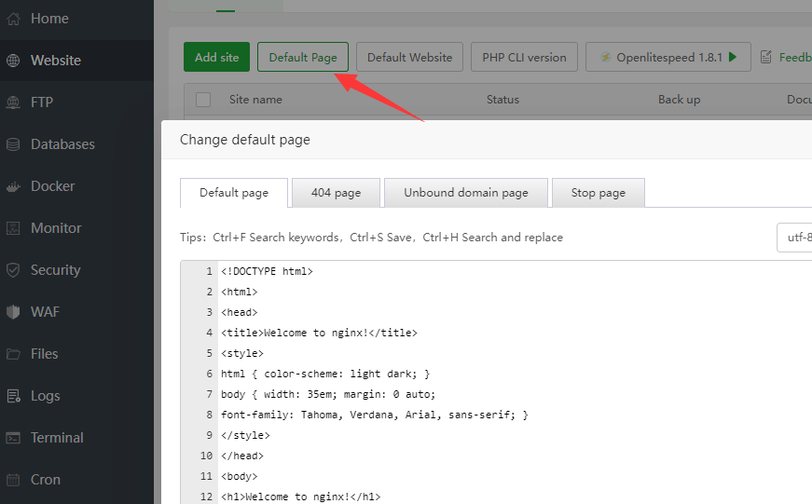Click the Databases stack icon

click(13, 144)
